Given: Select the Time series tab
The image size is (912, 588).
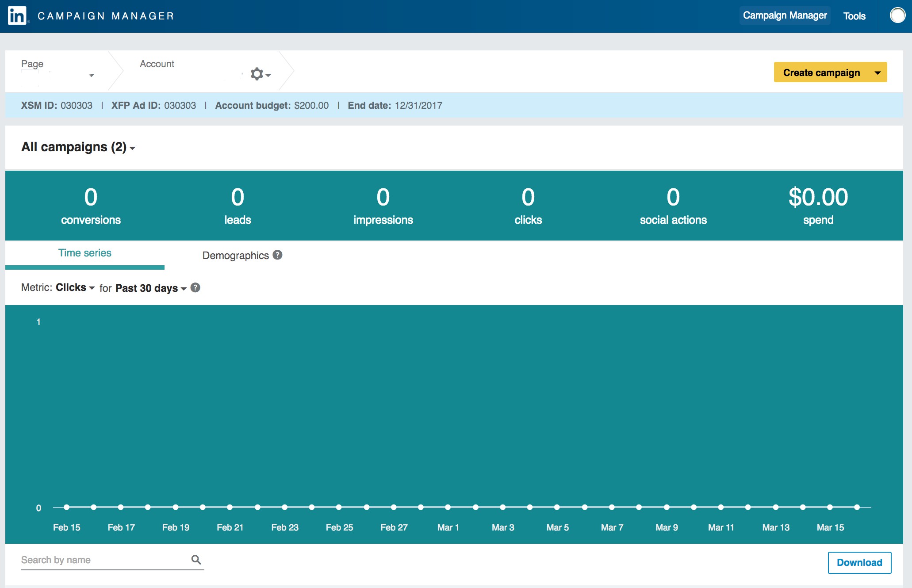Looking at the screenshot, I should [x=84, y=253].
